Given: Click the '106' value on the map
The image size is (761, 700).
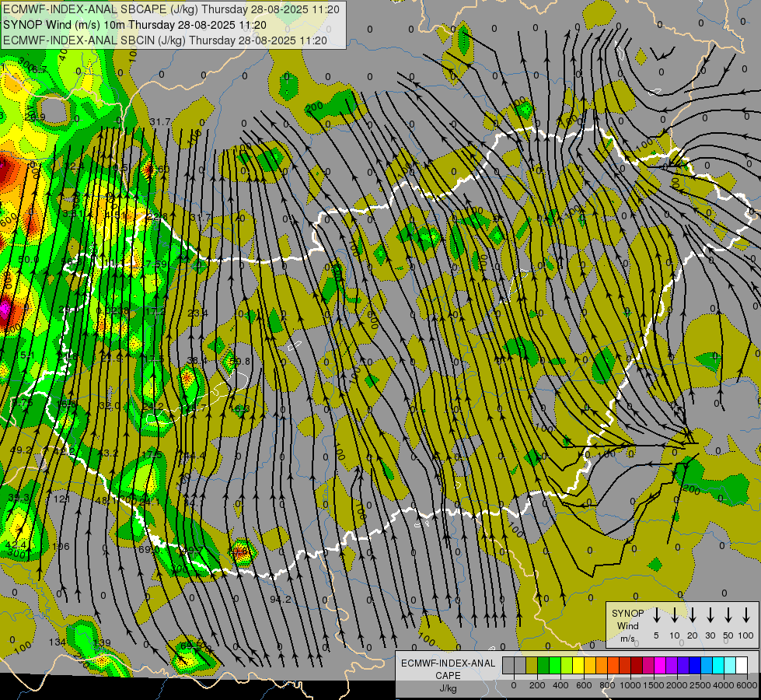Looking at the screenshot, I should (61, 547).
